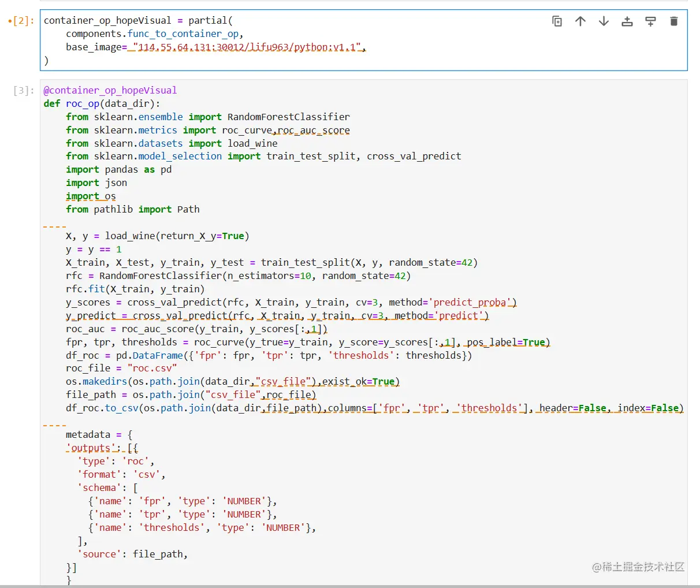Click the 'import pandas as pd' line
700x588 pixels.
coord(118,169)
